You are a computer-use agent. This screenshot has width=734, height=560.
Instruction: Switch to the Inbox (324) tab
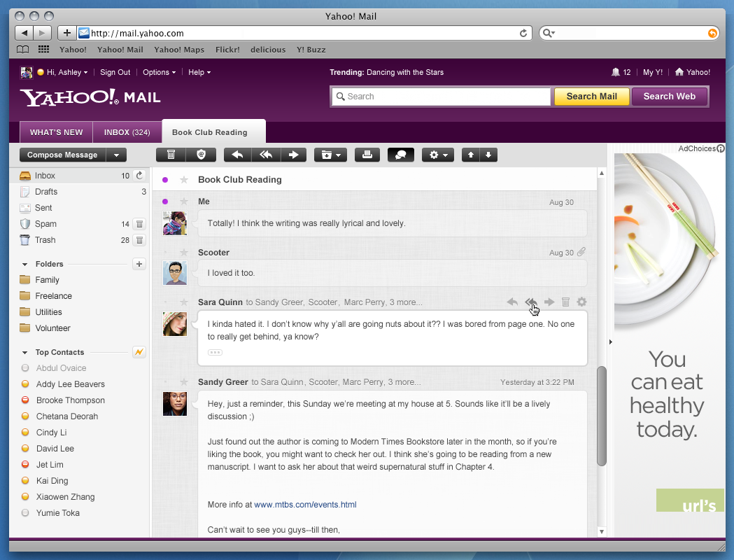click(x=127, y=132)
